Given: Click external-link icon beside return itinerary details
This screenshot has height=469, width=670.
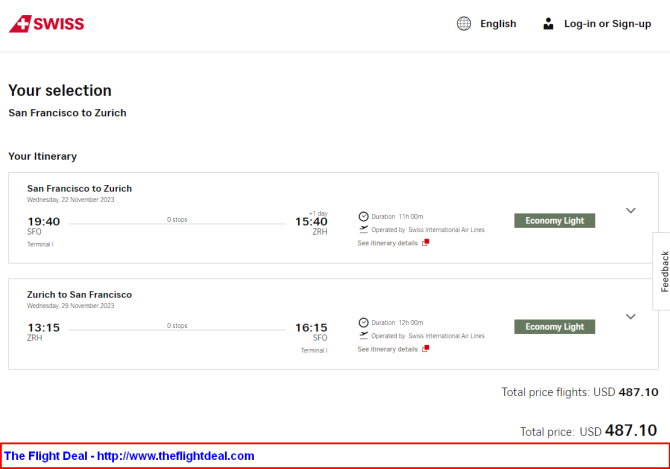Looking at the screenshot, I should point(426,349).
